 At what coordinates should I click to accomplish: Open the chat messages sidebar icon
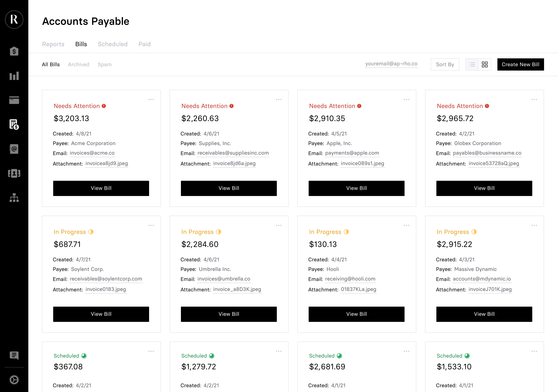point(14,355)
